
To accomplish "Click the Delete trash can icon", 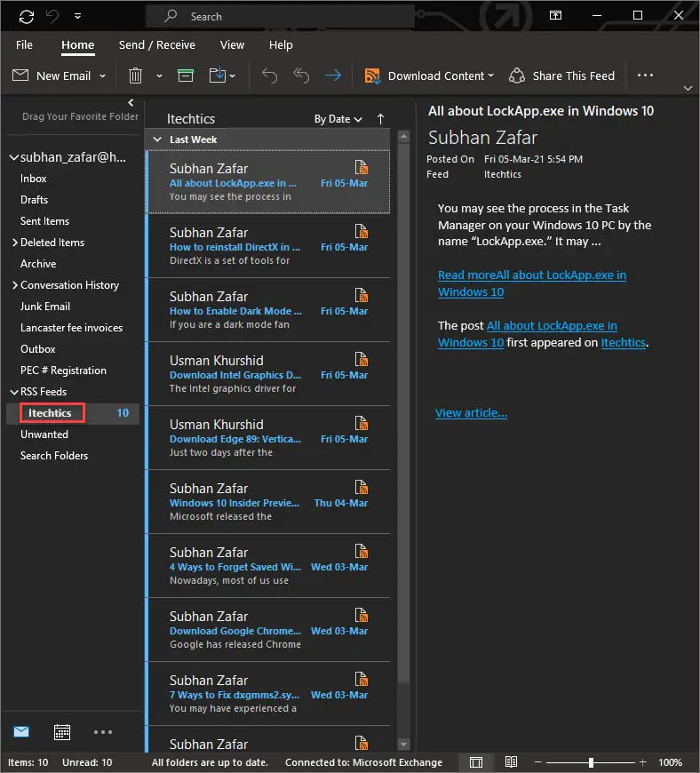I will tap(135, 76).
